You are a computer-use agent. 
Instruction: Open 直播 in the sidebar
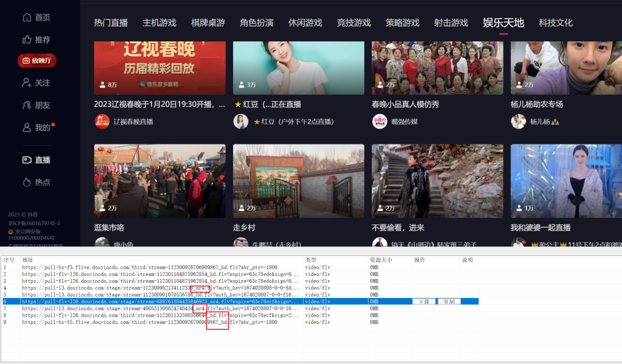pos(36,160)
